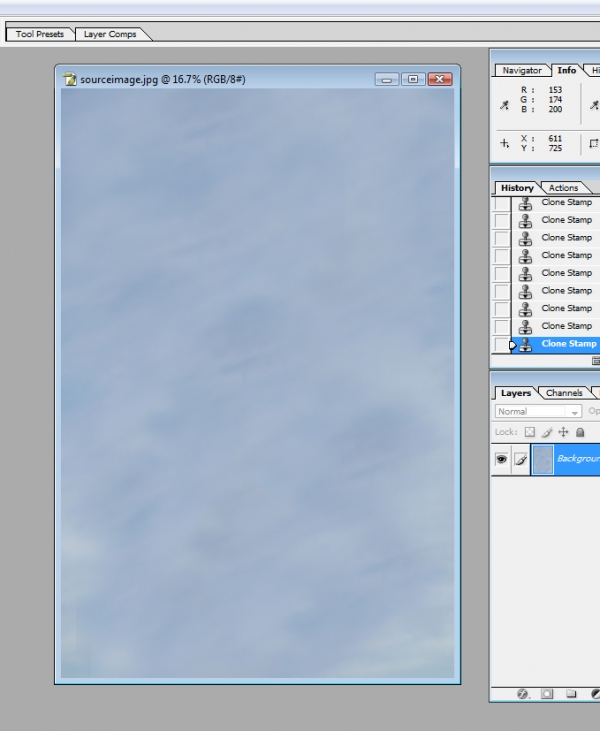Toggle lock position move icon

pos(563,432)
